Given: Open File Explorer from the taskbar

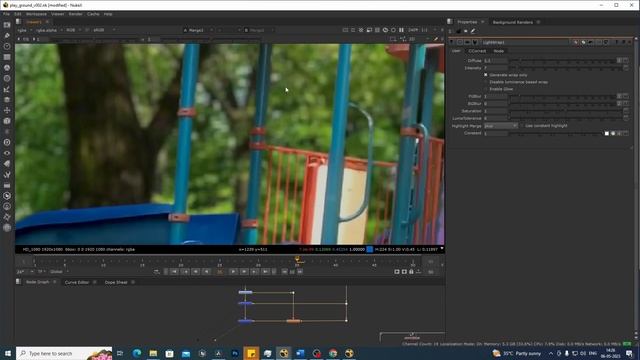Looking at the screenshot, I should [x=153, y=353].
